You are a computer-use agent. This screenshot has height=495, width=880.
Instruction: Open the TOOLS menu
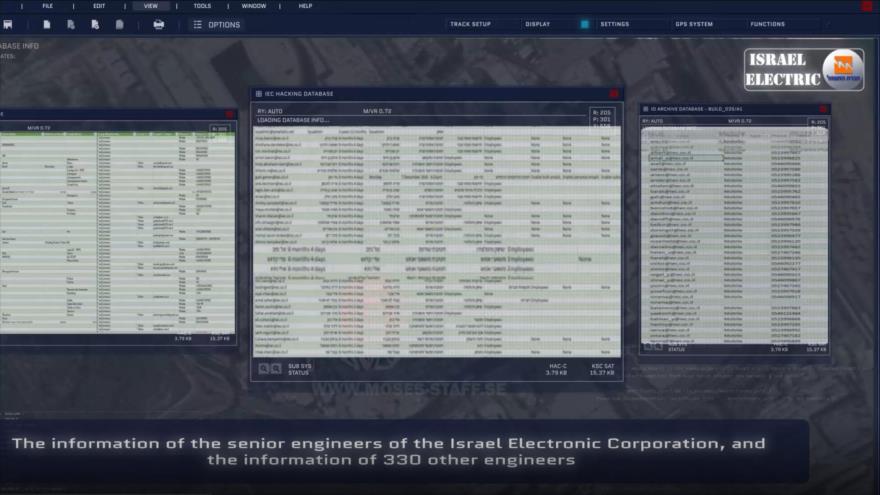click(x=202, y=6)
